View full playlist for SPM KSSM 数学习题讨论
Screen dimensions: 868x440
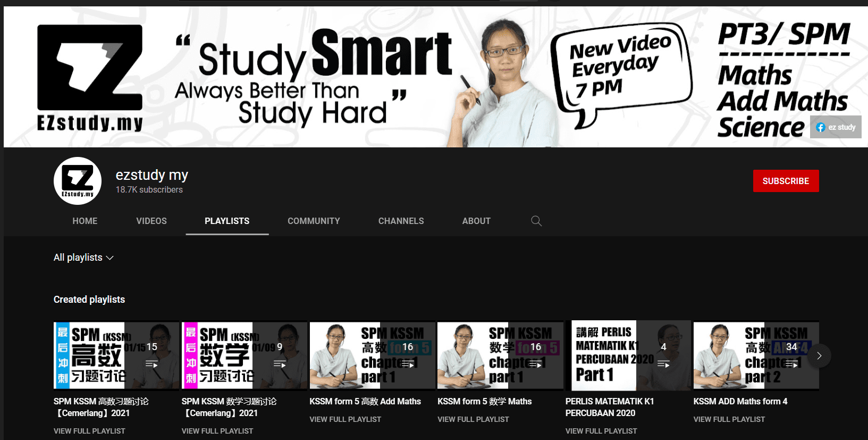coord(217,431)
